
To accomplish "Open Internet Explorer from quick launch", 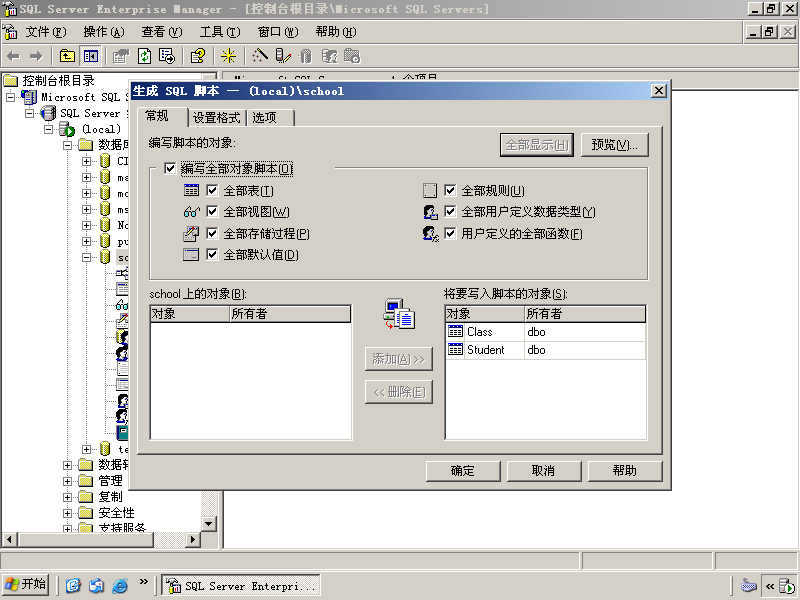I will pos(120,585).
